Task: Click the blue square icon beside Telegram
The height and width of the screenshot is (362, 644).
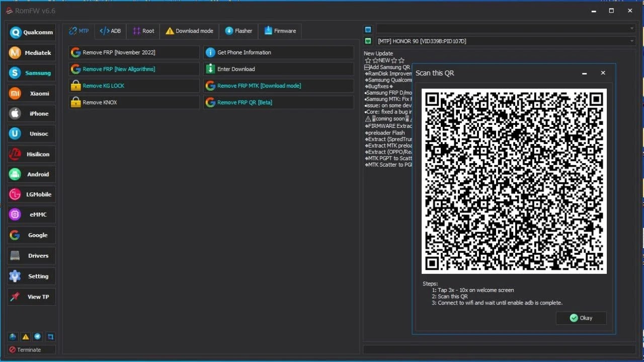Action: [x=50, y=337]
